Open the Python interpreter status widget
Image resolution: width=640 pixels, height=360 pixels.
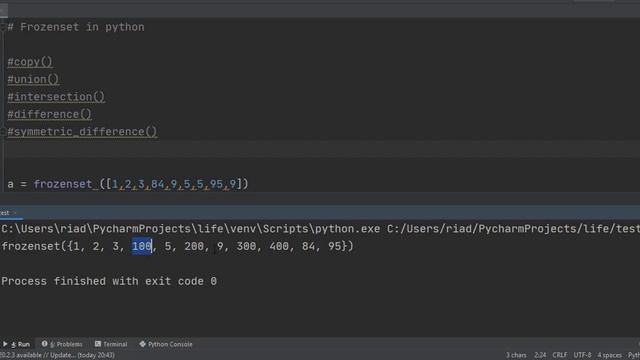pos(634,355)
